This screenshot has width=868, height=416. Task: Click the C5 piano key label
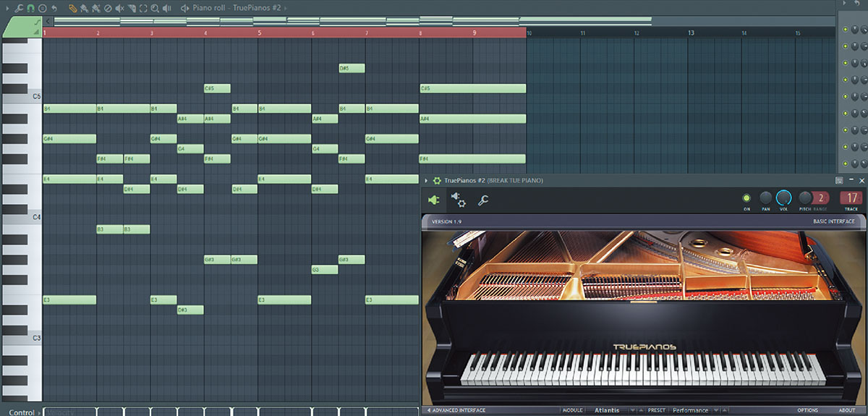click(x=35, y=96)
